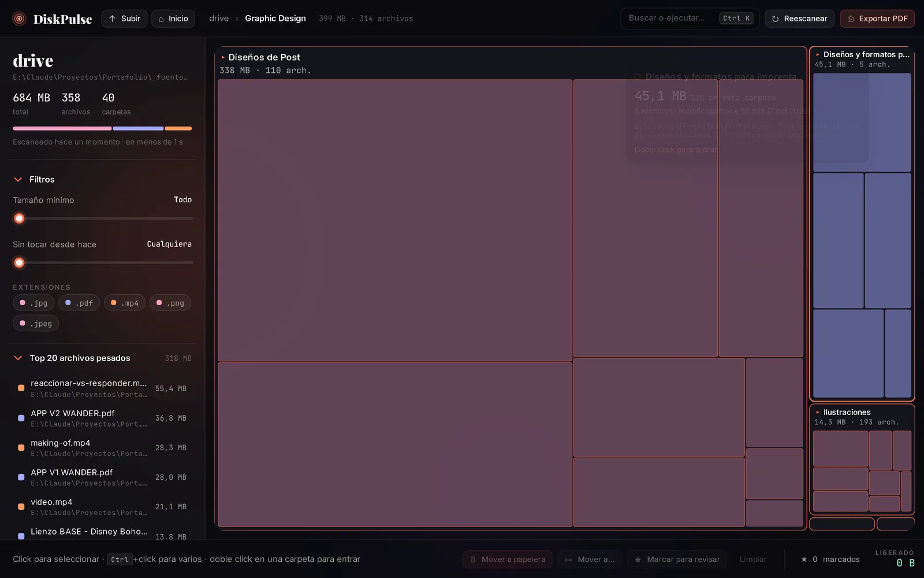
Task: Click the Limpiar button
Action: click(753, 560)
